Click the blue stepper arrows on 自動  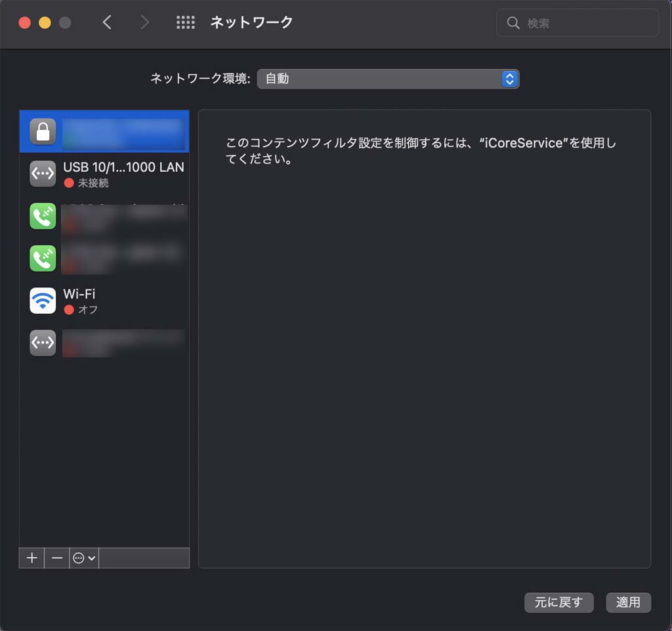[510, 79]
